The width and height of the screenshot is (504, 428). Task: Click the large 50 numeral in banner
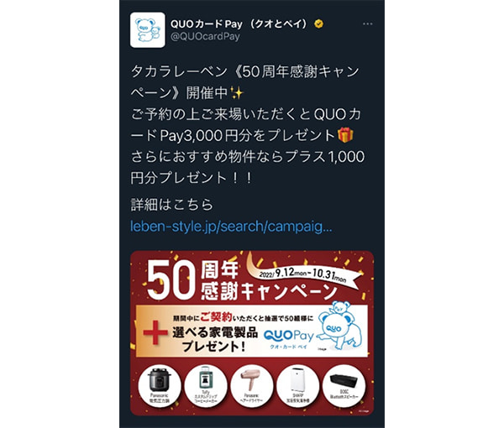[171, 280]
